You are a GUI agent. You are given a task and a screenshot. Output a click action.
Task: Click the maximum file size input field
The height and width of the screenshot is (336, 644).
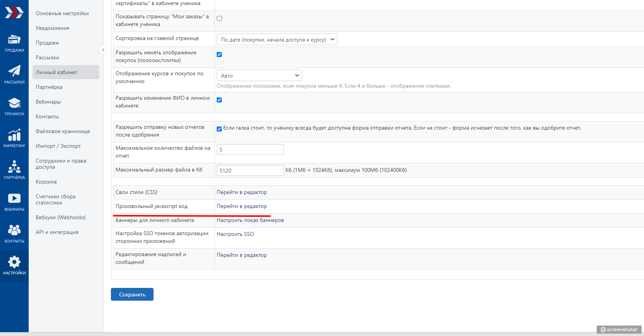pyautogui.click(x=250, y=171)
